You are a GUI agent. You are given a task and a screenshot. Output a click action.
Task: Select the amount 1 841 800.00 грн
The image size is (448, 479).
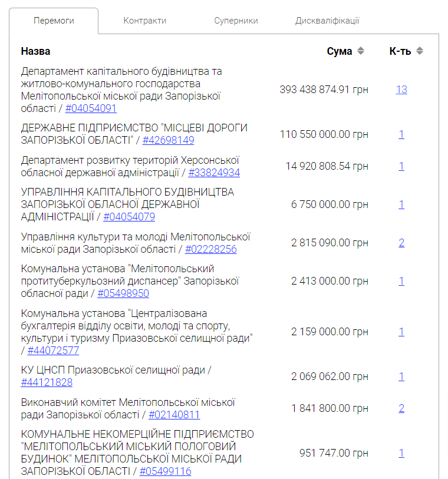(330, 408)
